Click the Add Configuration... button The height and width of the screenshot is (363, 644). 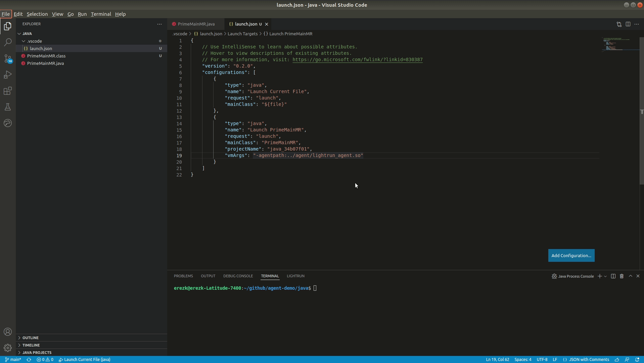(571, 255)
